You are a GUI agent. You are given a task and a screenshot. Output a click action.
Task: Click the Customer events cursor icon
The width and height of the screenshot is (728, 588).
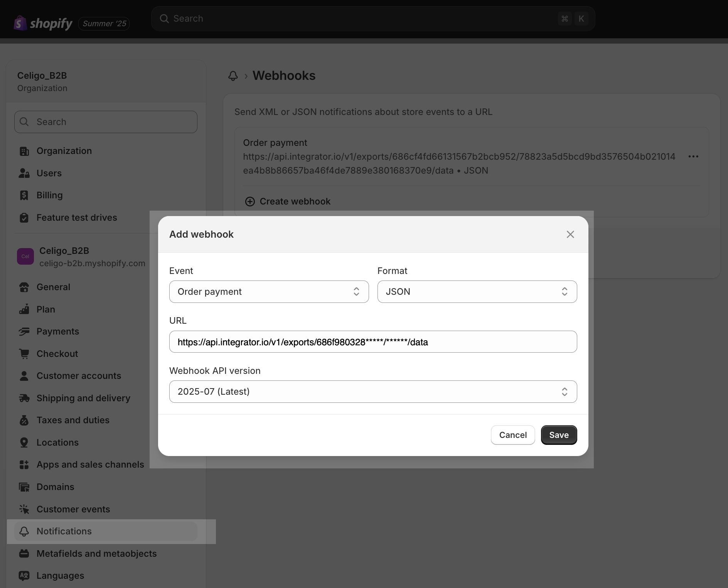pyautogui.click(x=24, y=509)
